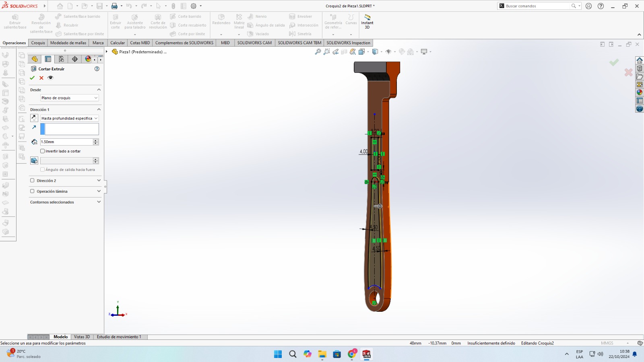Open the SOLIDWORKS CAM tab
The width and height of the screenshot is (644, 362).
[254, 43]
